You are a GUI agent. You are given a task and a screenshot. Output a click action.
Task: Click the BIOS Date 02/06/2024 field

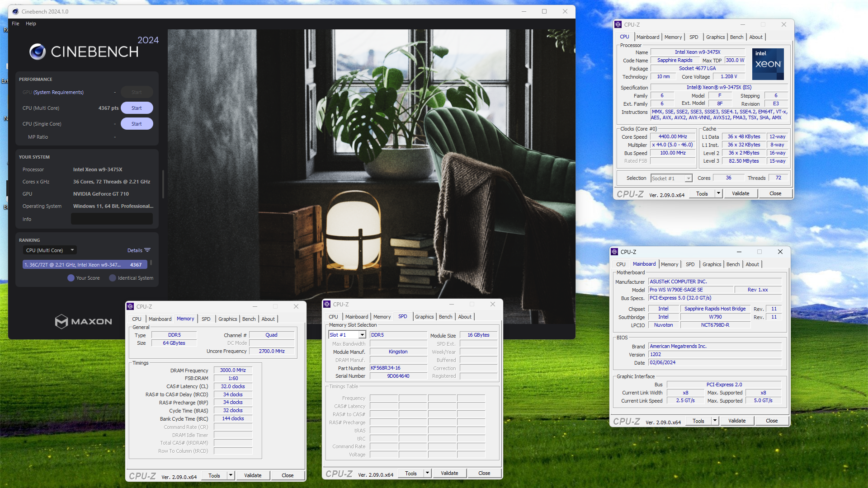(715, 362)
